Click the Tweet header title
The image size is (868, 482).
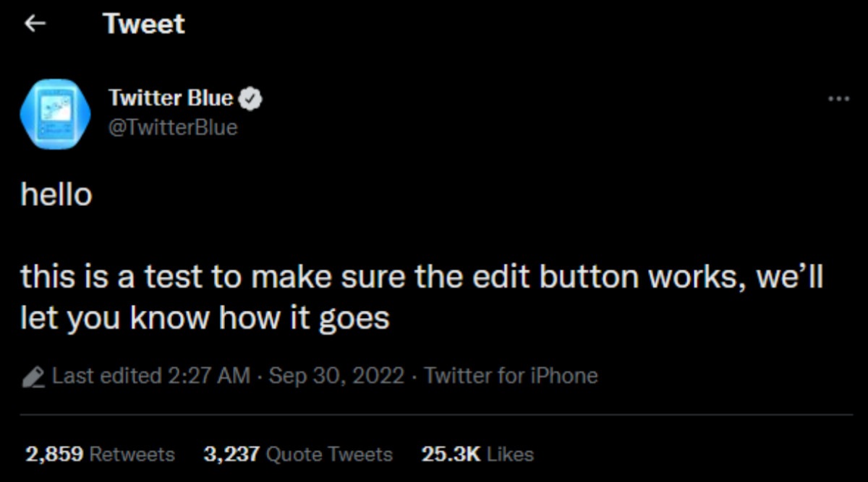click(143, 23)
